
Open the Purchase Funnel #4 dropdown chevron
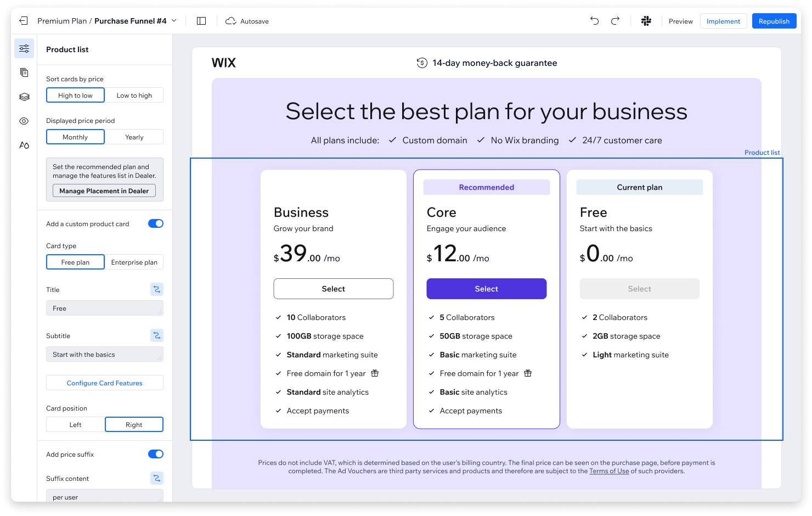coord(174,21)
